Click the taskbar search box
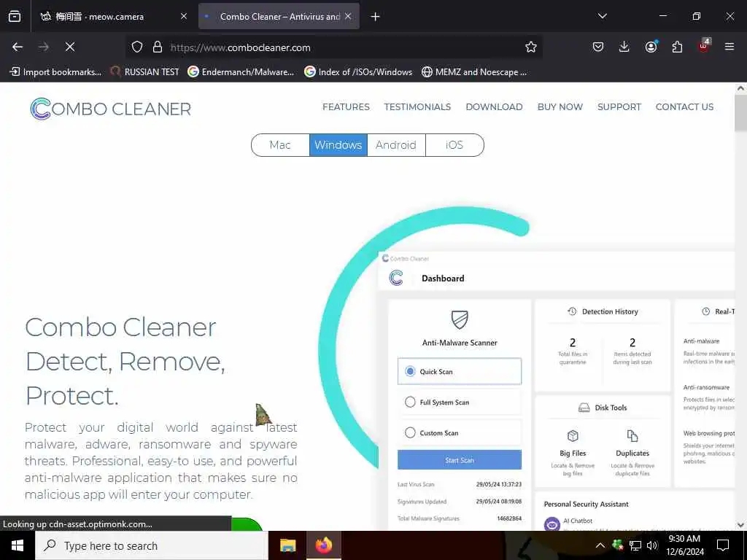Image resolution: width=747 pixels, height=560 pixels. click(152, 545)
